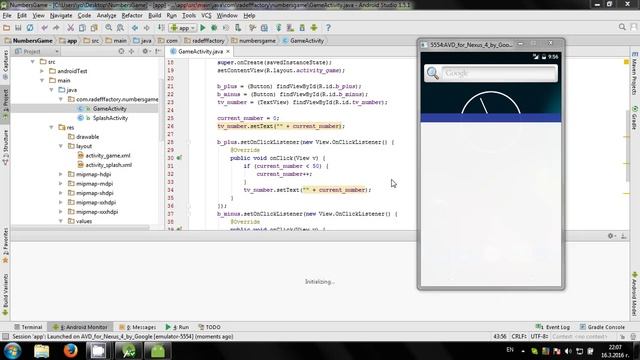Image resolution: width=640 pixels, height=360 pixels.
Task: Click the Synchronize toolbar icon
Action: point(30,28)
